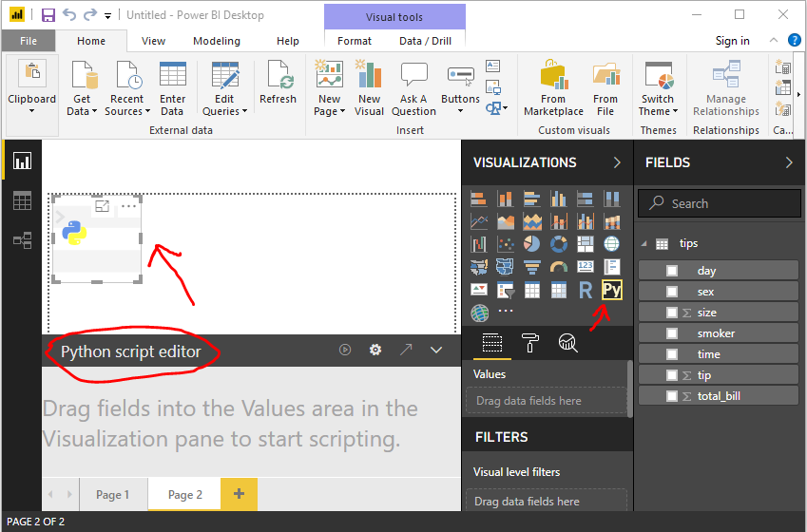This screenshot has width=807, height=532.
Task: Open Python script options gear
Action: pos(375,350)
